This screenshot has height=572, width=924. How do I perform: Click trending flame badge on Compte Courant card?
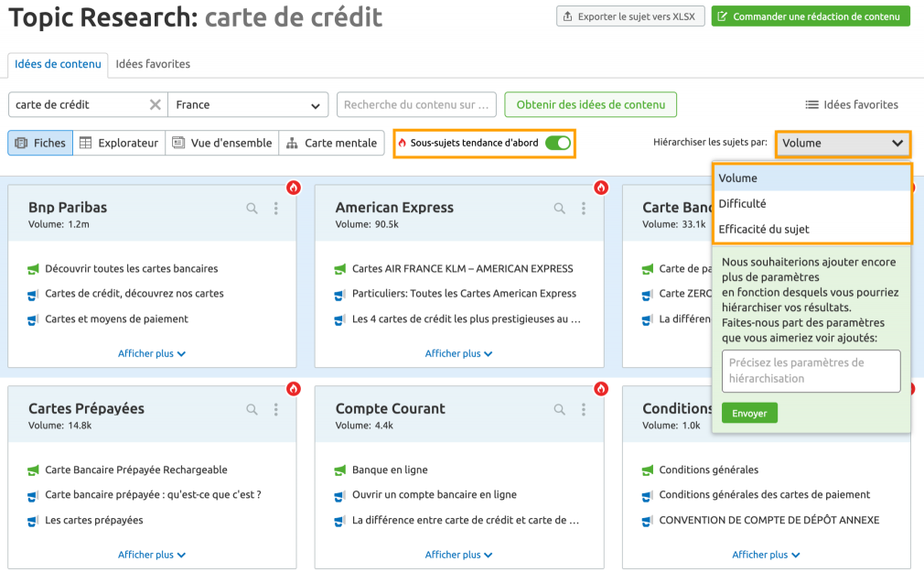[x=600, y=389]
